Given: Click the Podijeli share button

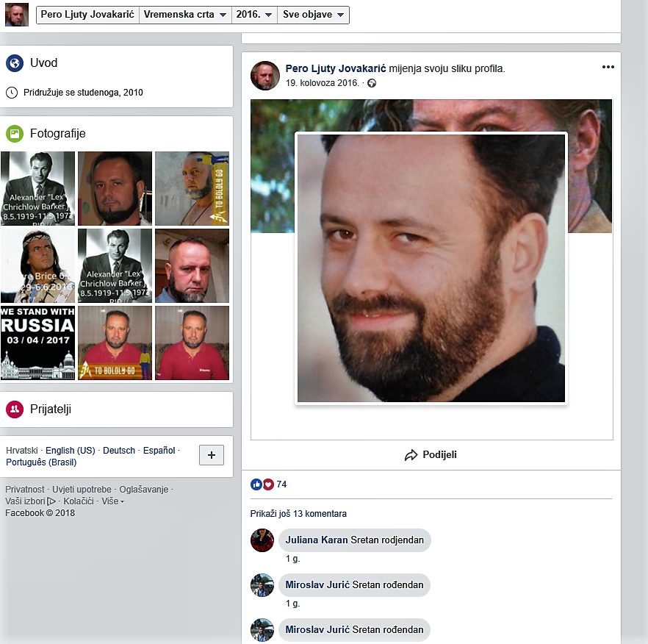Looking at the screenshot, I should (x=431, y=455).
